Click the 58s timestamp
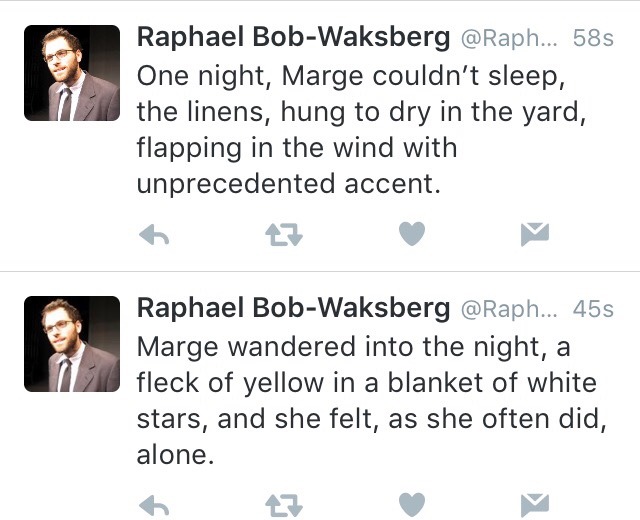Image resolution: width=640 pixels, height=520 pixels. click(593, 39)
